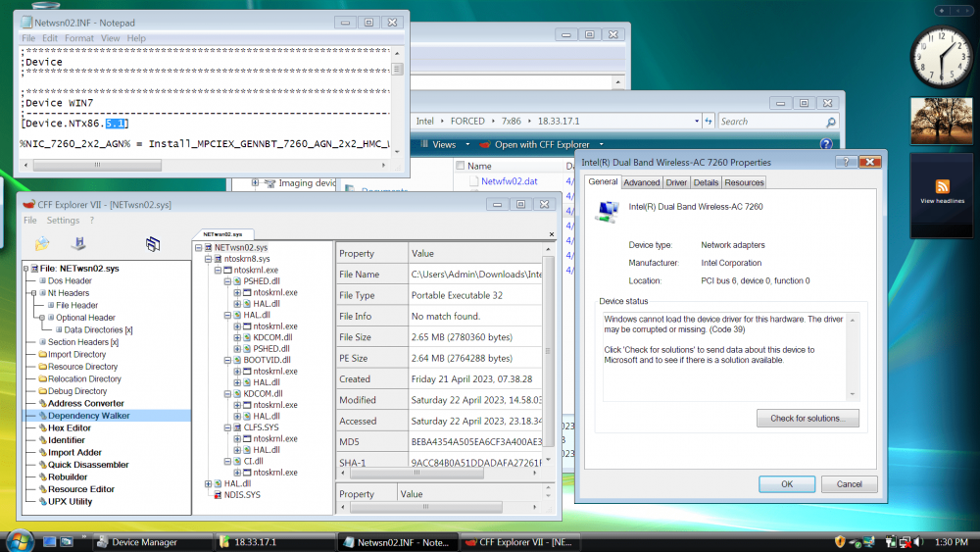Open Settings menu in CFF Explorer
This screenshot has width=980, height=552.
(63, 221)
